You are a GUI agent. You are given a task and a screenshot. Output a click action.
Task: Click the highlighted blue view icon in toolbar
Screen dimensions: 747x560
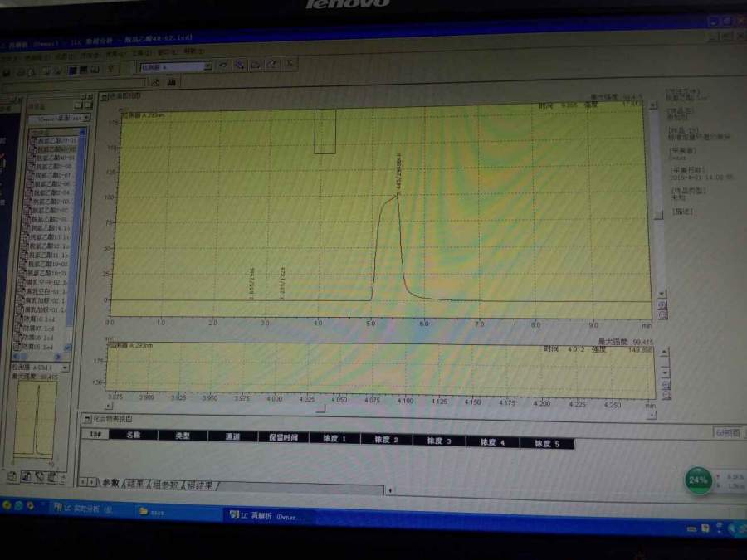coord(72,71)
